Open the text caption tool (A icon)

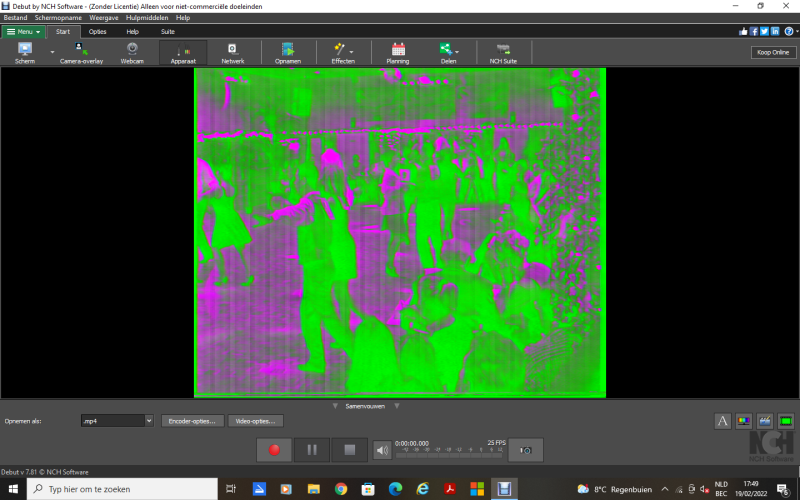pyautogui.click(x=723, y=421)
